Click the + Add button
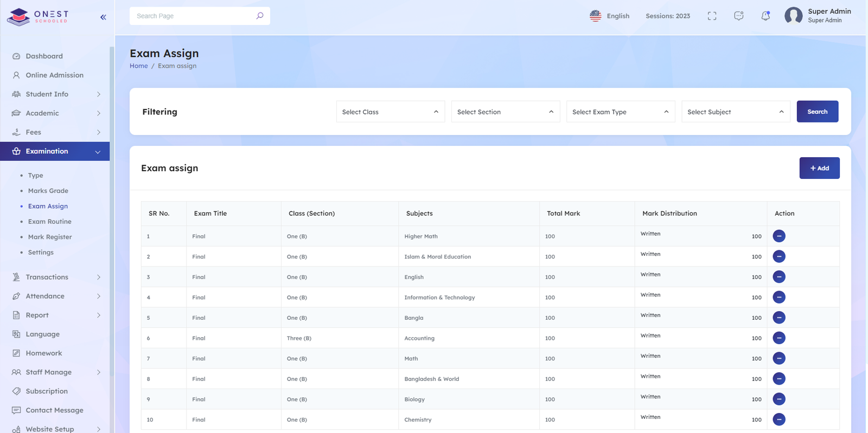The height and width of the screenshot is (433, 868). [820, 168]
